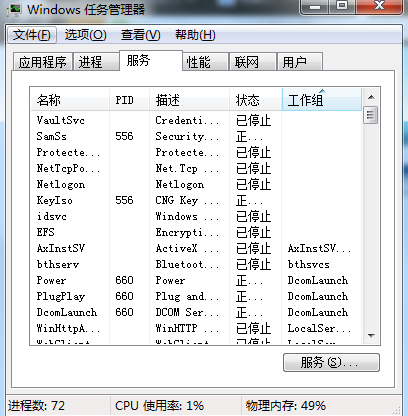Screen dimensions: 408x416
Task: Sort by the 工作组 column header
Action: (x=322, y=100)
